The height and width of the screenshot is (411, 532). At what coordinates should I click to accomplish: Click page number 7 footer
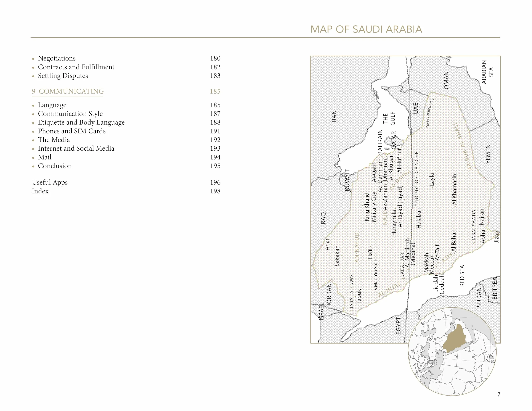click(499, 394)
